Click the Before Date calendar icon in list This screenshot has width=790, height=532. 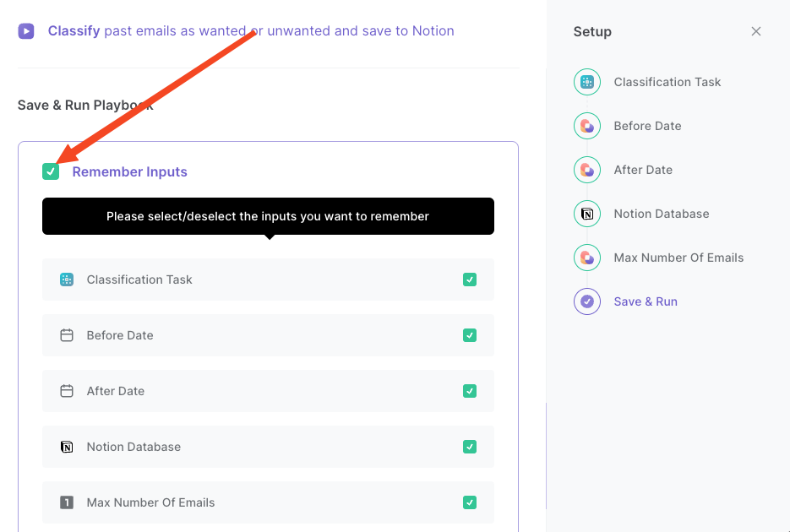(x=67, y=335)
